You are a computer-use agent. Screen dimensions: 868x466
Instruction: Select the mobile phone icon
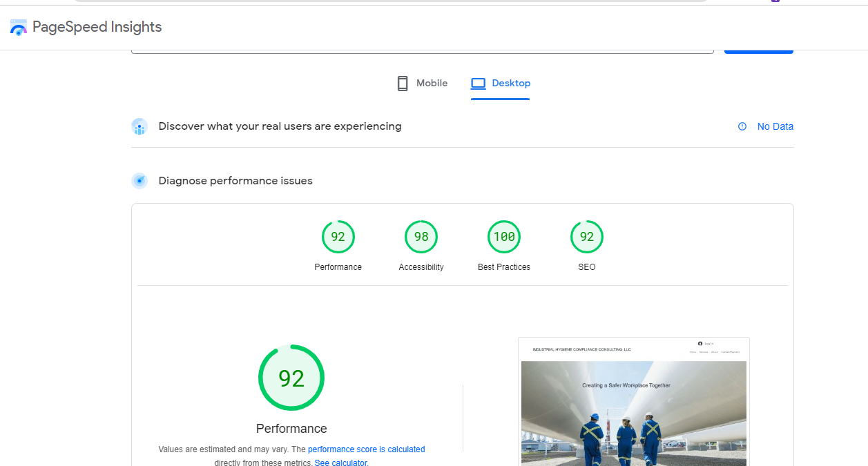pos(403,83)
